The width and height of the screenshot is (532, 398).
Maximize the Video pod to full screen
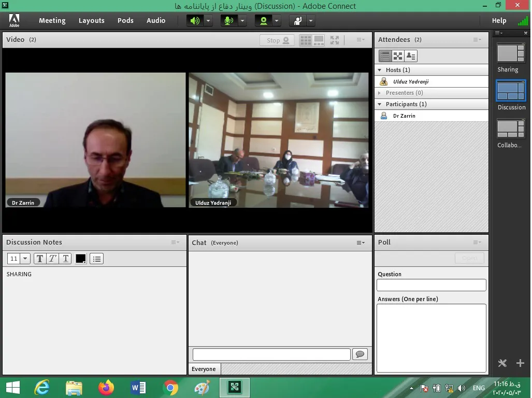point(335,40)
